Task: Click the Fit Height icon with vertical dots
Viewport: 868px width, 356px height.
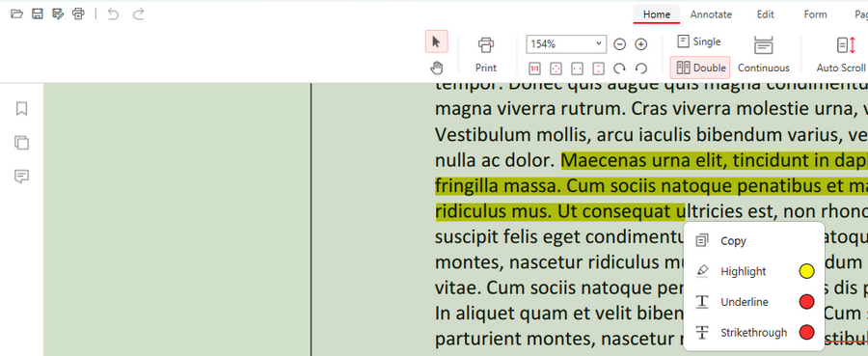Action: 598,68
